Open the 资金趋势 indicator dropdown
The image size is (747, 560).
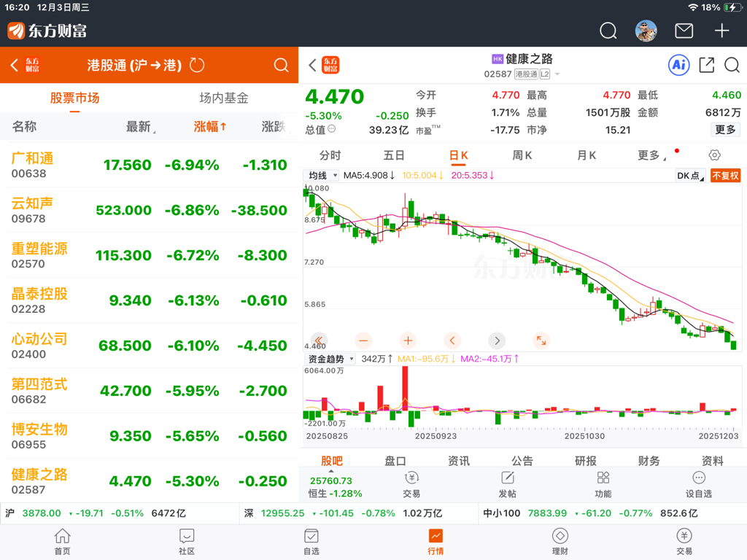coord(330,359)
